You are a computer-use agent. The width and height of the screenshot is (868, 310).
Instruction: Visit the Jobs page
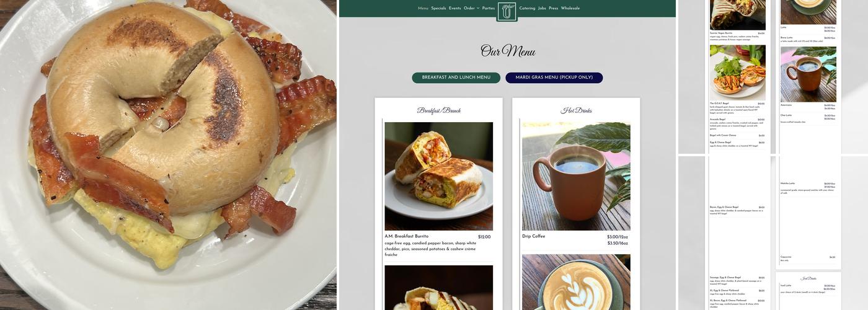pos(542,9)
